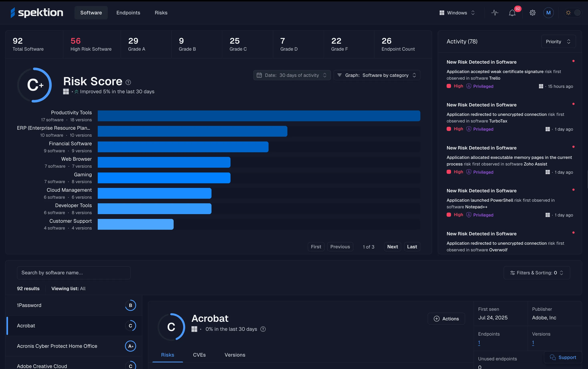
Task: Click the Web Browser category bar
Action: (x=164, y=162)
